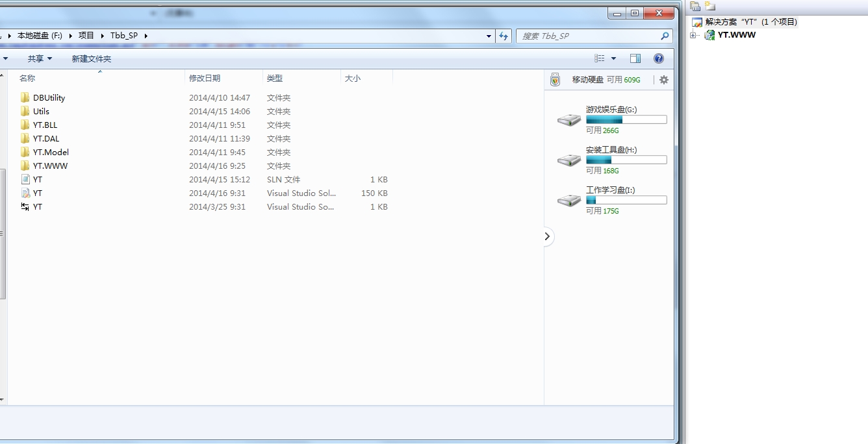Click the 工作学习盘(I:) drive icon
This screenshot has height=444, width=868.
[x=569, y=201]
